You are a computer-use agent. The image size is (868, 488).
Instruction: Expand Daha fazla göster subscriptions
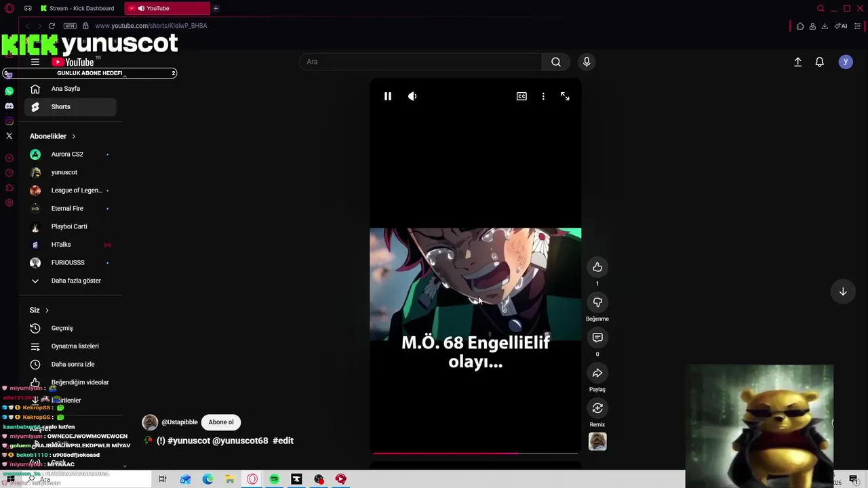click(x=71, y=281)
